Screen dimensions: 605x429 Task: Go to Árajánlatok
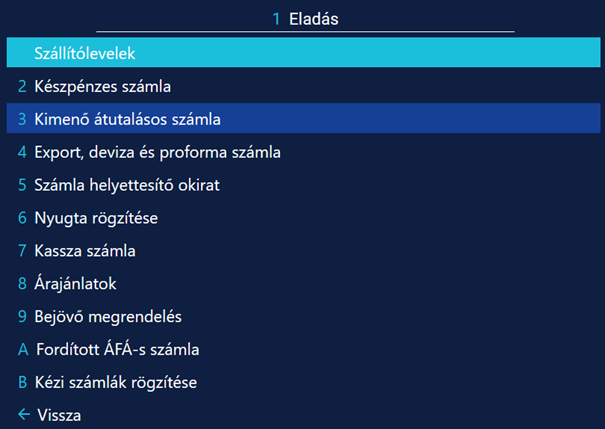[75, 284]
